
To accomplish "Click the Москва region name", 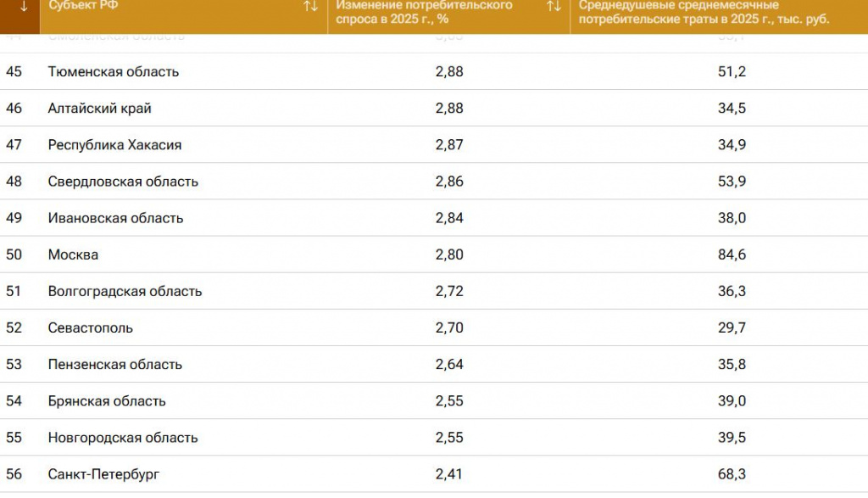I will [x=73, y=255].
